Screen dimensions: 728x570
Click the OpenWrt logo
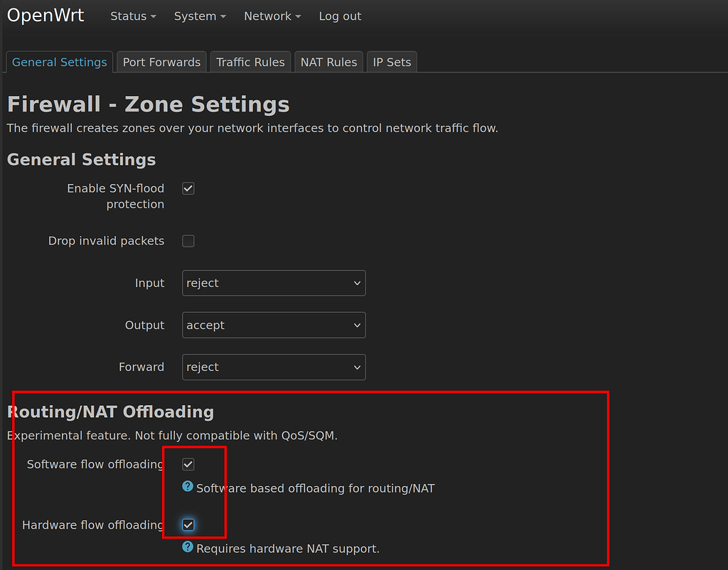(x=45, y=15)
